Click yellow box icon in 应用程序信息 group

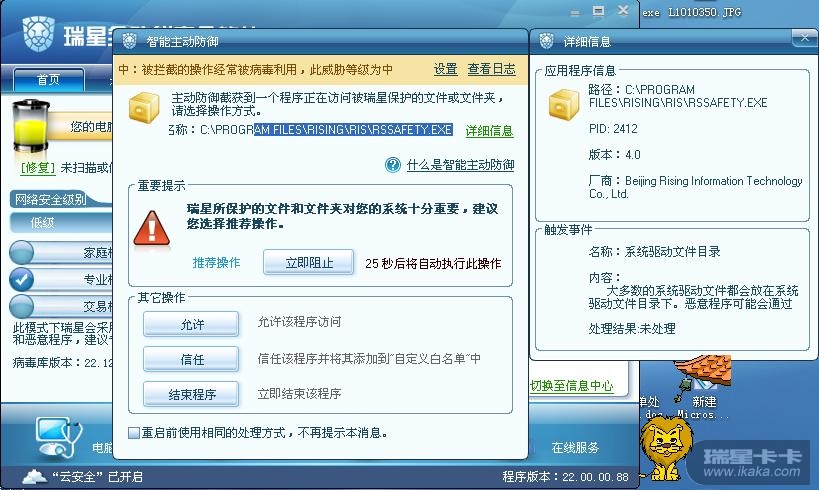[564, 104]
